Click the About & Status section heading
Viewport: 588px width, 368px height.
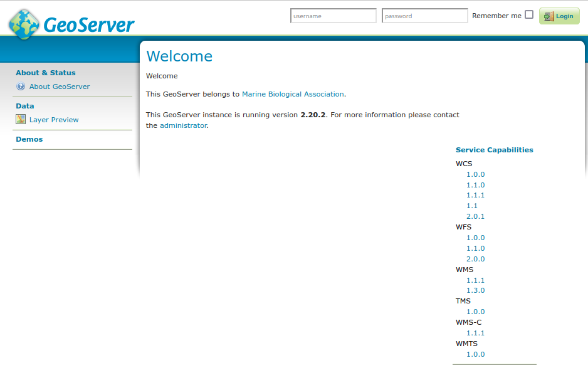[x=45, y=73]
